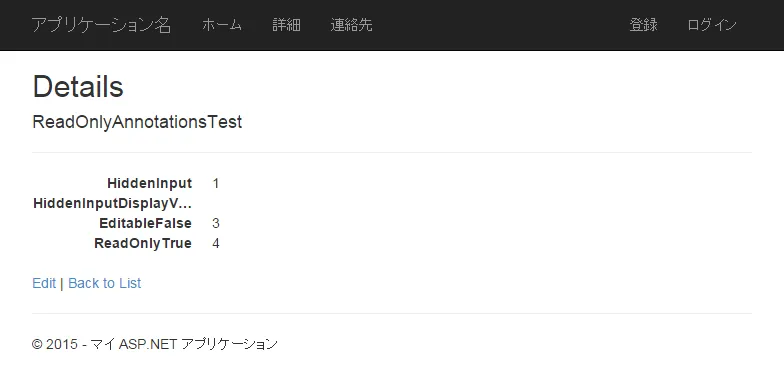Click the HiddenInput value 1
The width and height of the screenshot is (784, 376).
point(216,183)
